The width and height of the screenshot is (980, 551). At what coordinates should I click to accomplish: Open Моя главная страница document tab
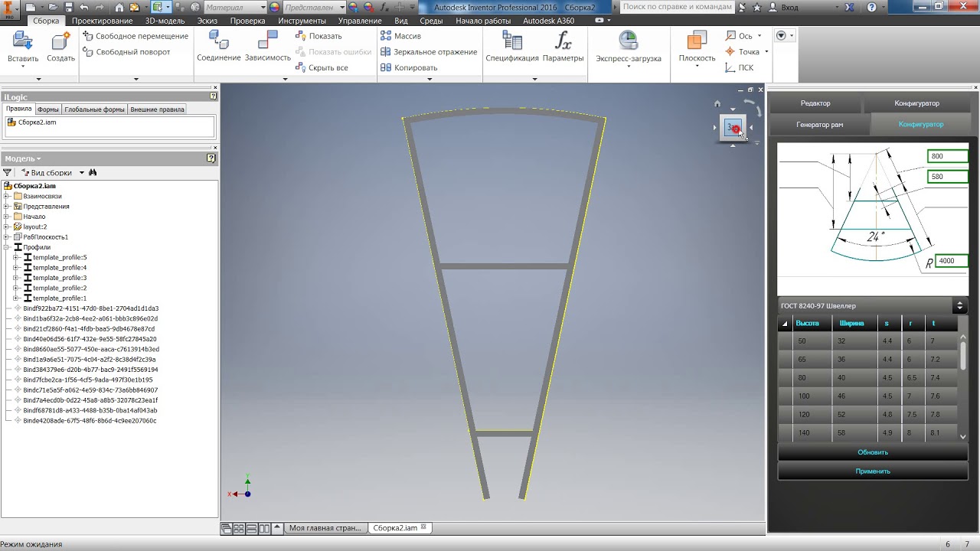coord(325,528)
